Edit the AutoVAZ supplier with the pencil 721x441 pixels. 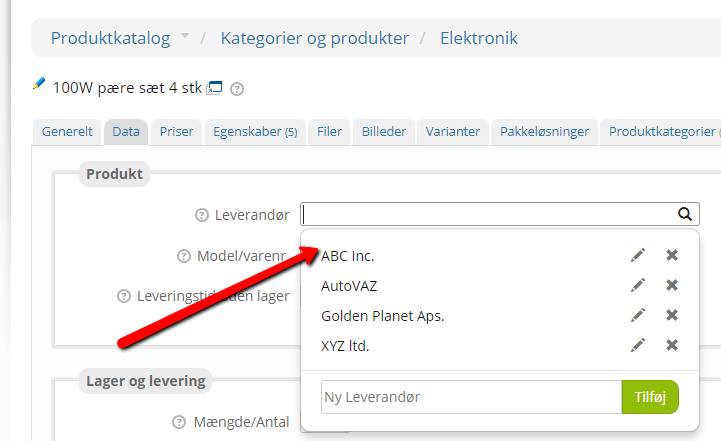(x=638, y=285)
